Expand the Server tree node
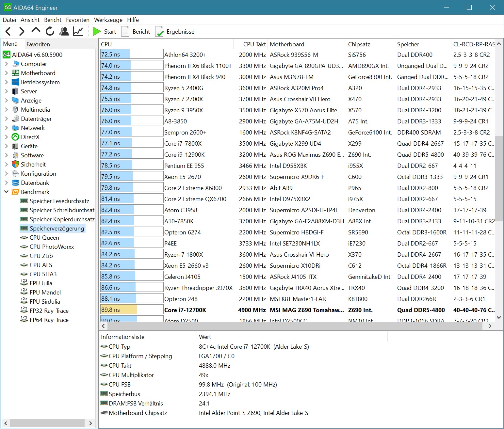This screenshot has width=504, height=429. click(x=6, y=91)
